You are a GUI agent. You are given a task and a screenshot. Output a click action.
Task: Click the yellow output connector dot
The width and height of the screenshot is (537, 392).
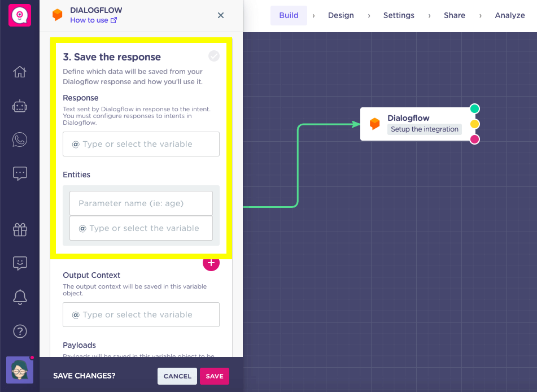(x=474, y=124)
